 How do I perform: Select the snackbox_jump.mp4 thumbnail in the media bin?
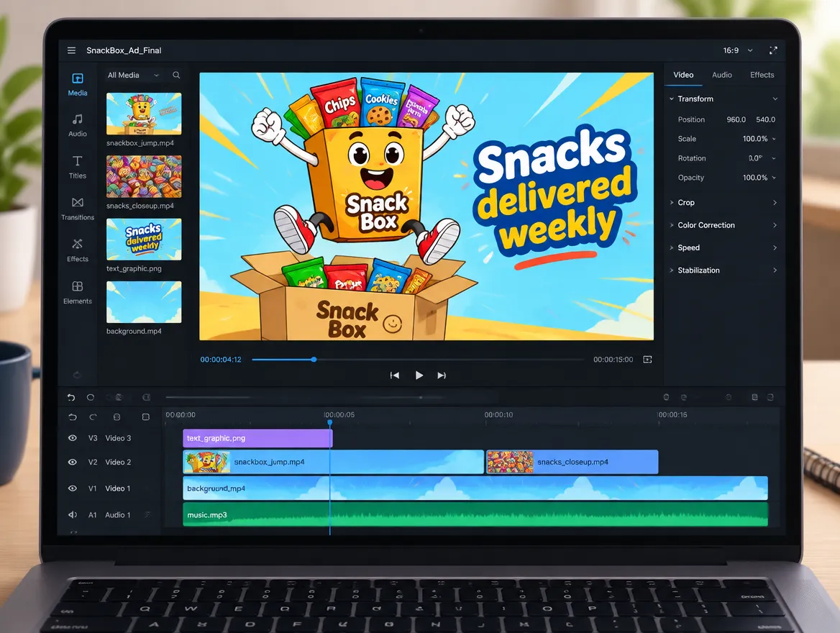click(x=144, y=114)
